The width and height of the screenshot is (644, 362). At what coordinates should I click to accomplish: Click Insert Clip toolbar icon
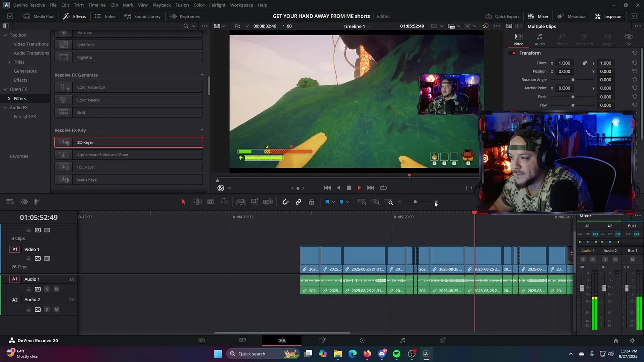click(241, 202)
